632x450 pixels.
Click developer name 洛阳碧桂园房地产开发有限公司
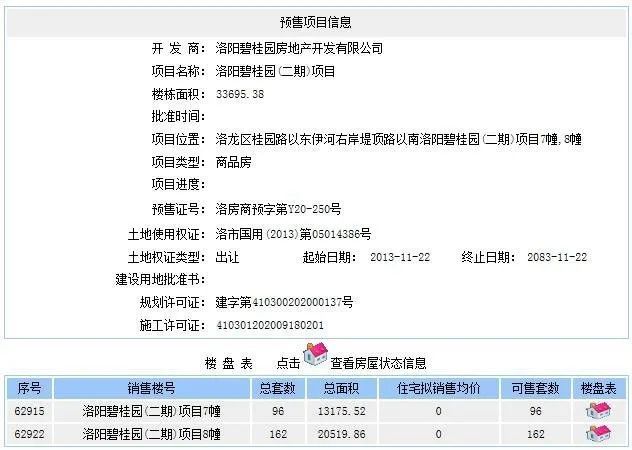(x=299, y=49)
